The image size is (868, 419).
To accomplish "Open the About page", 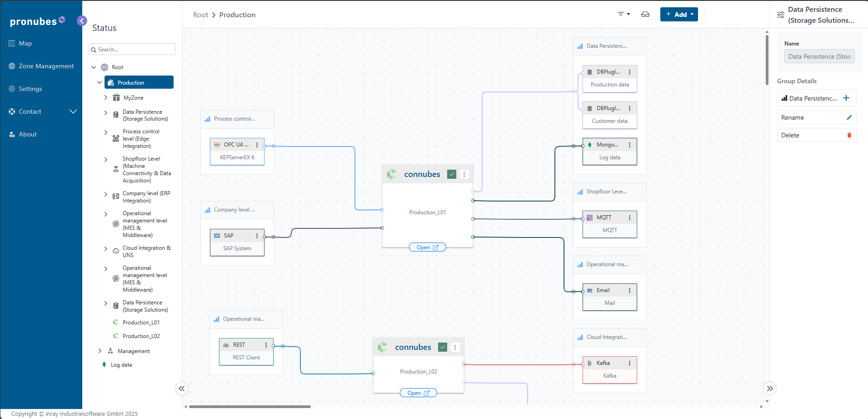I will tap(22, 134).
